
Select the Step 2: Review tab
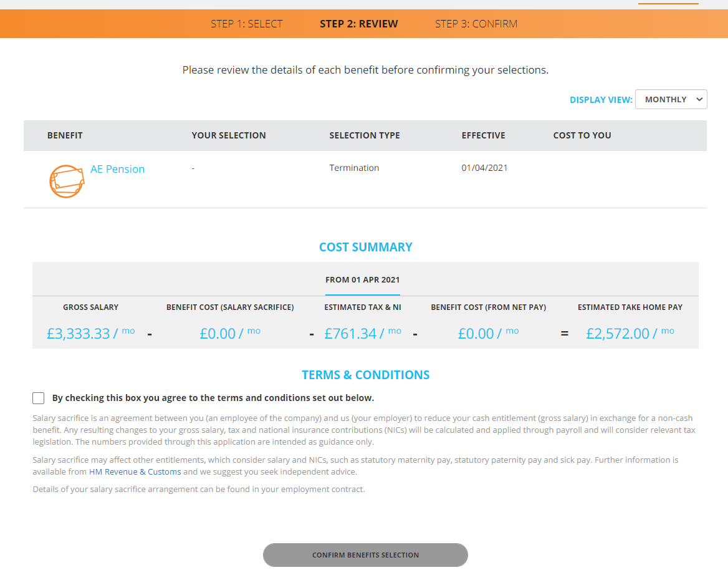359,24
